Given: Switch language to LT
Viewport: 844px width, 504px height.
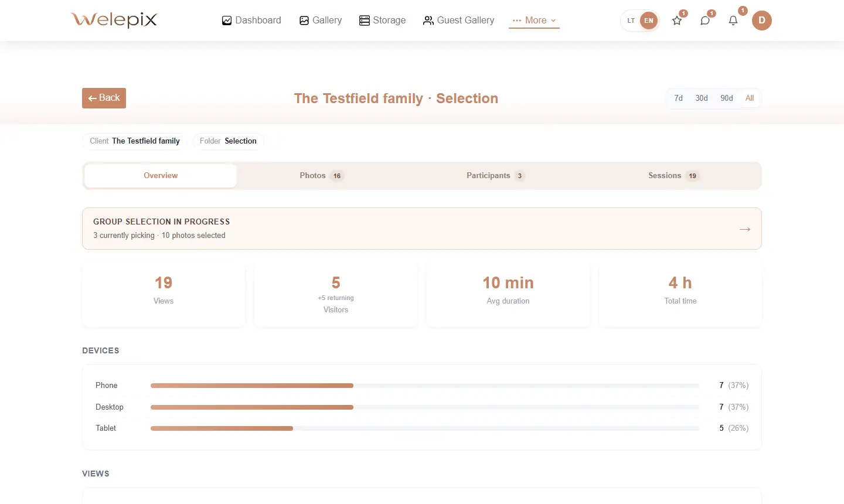Looking at the screenshot, I should 631,21.
